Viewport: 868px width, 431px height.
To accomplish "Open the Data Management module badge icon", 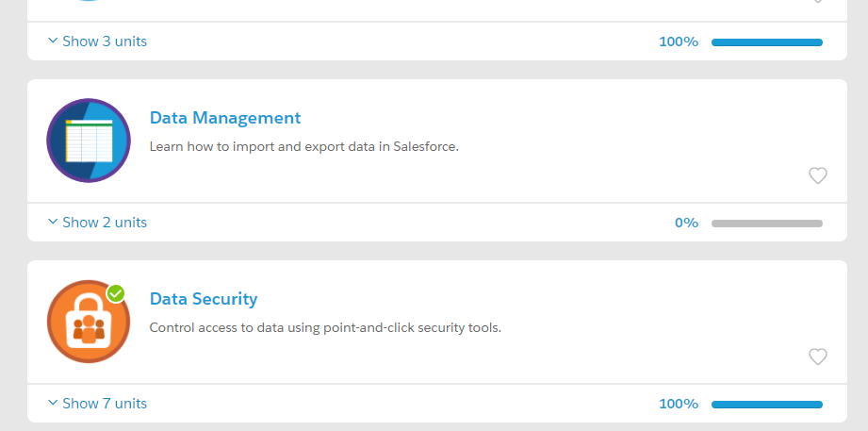I will (89, 141).
